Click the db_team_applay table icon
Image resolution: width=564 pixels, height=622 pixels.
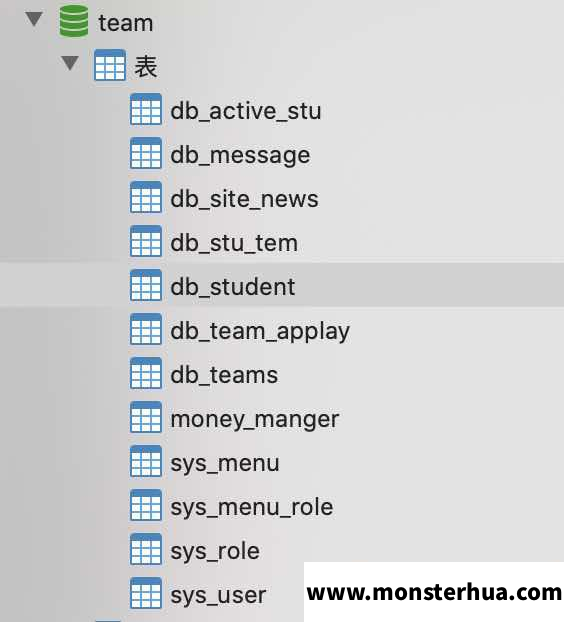(146, 329)
